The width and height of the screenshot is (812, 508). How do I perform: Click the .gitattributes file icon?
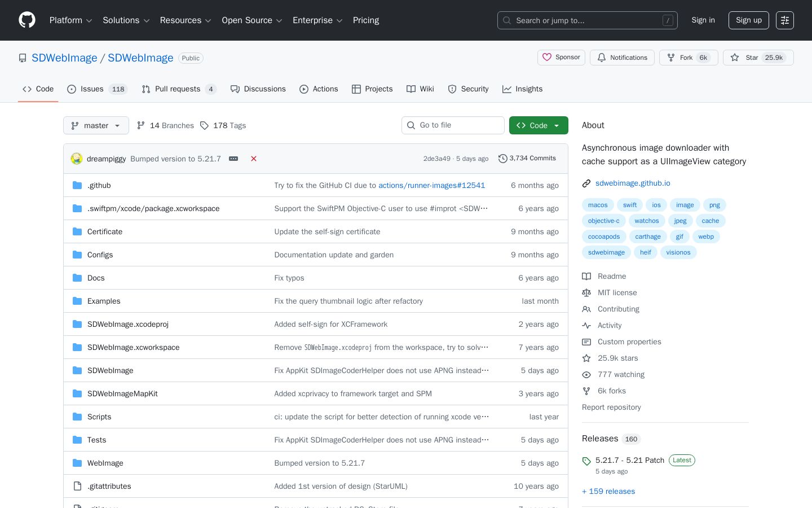(77, 486)
